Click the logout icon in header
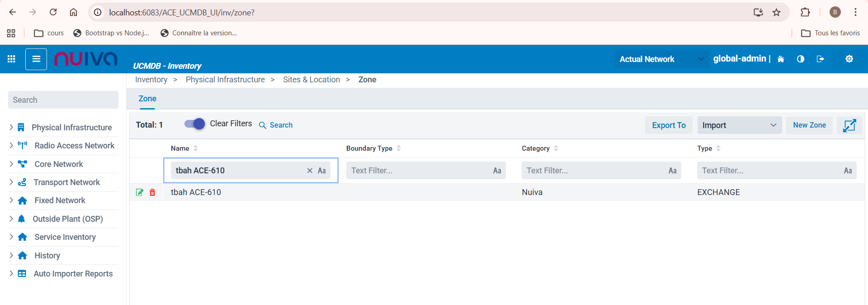Viewport: 868px width, 305px height. pos(820,59)
